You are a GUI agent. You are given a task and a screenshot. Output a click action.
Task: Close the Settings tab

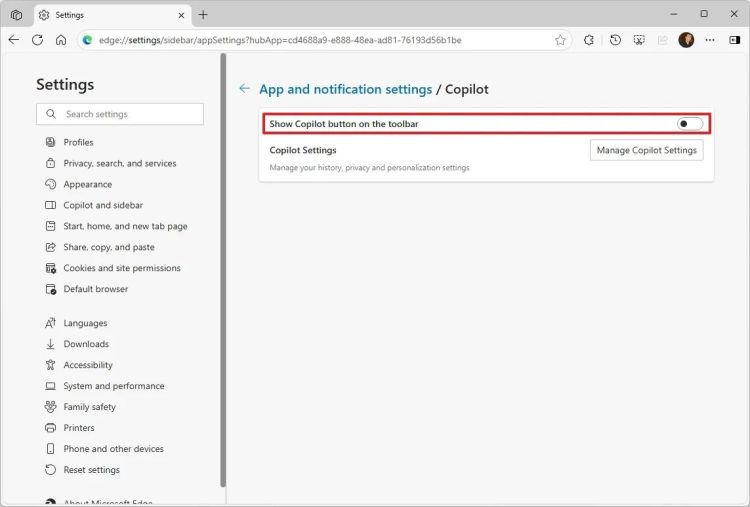pyautogui.click(x=179, y=15)
